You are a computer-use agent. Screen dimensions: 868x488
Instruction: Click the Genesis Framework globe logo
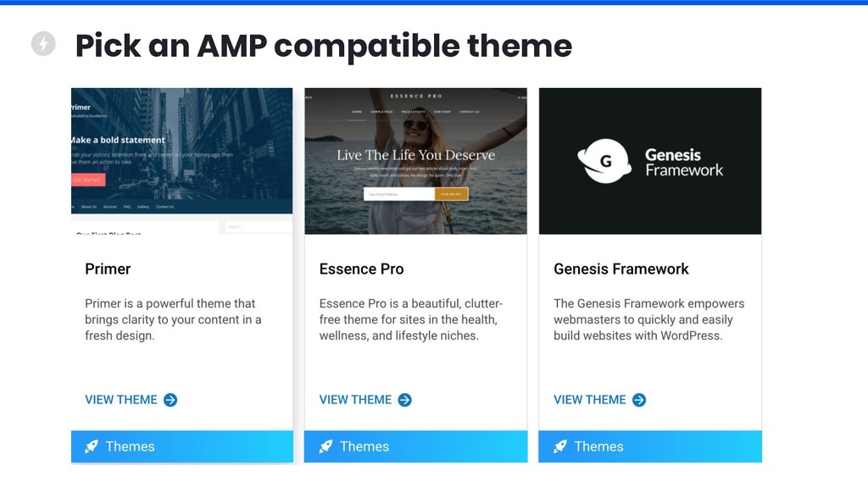click(x=604, y=161)
